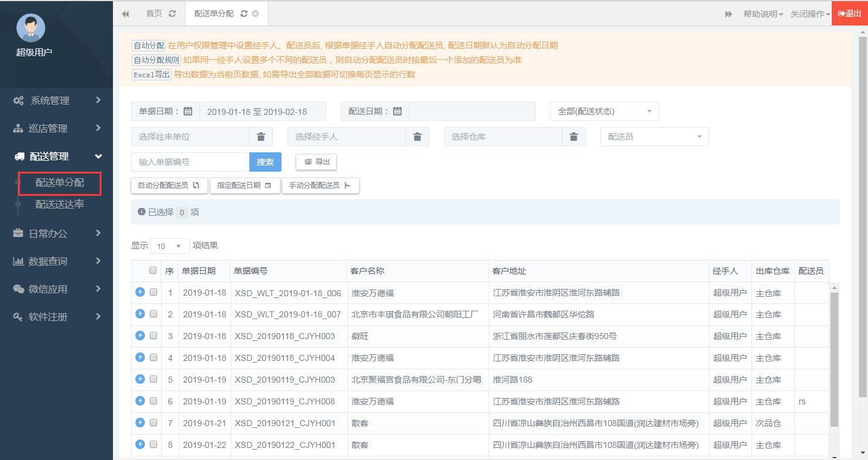Click the 数据查询 chart icon
The image size is (868, 460).
tap(18, 261)
